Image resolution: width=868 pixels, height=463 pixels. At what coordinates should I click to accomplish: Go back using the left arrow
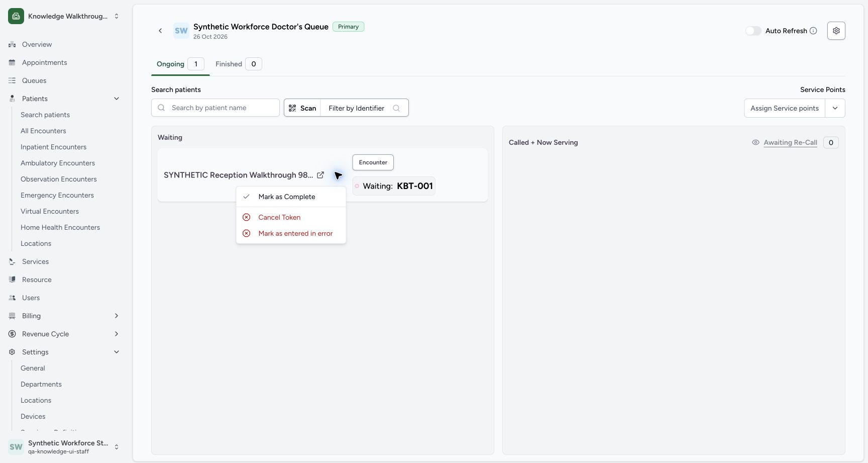coord(160,31)
